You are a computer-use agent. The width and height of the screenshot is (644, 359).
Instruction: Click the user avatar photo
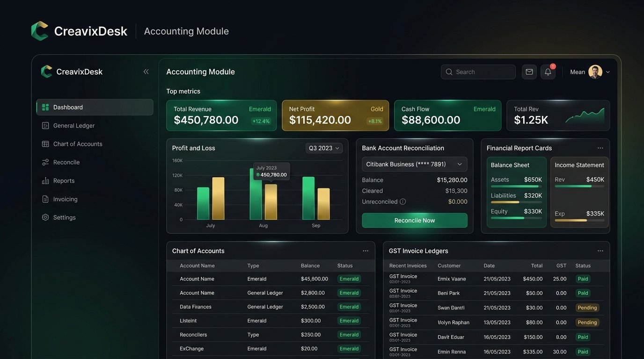point(595,72)
